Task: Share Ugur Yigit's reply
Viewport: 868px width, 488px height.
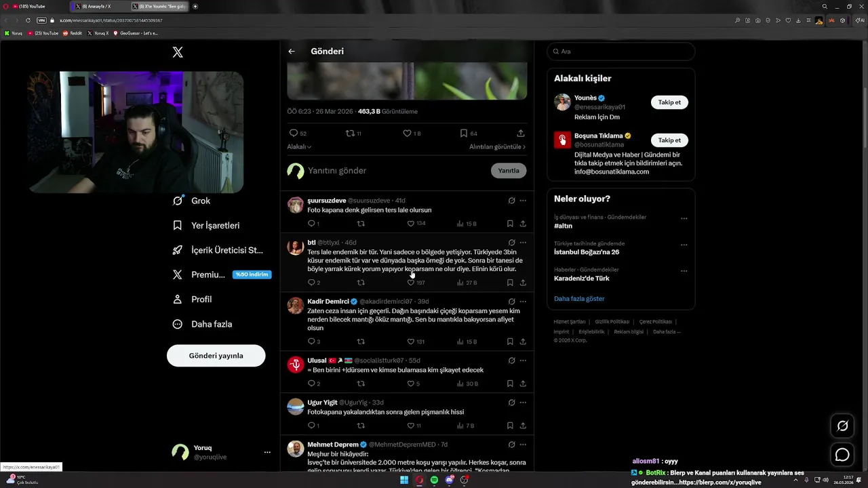Action: coord(523,426)
